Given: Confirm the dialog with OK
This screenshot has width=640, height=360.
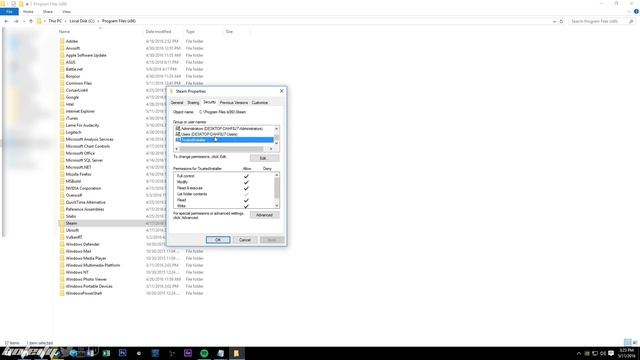Looking at the screenshot, I should click(218, 240).
